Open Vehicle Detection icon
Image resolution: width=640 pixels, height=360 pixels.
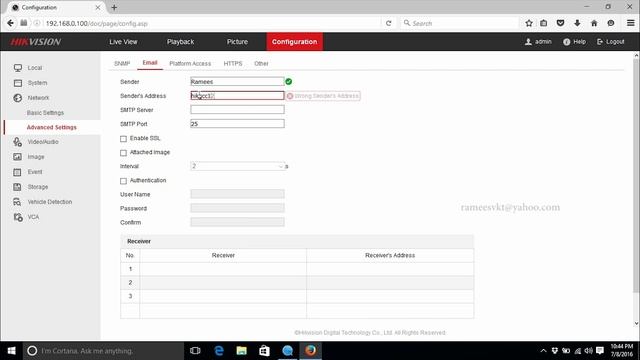(x=18, y=202)
